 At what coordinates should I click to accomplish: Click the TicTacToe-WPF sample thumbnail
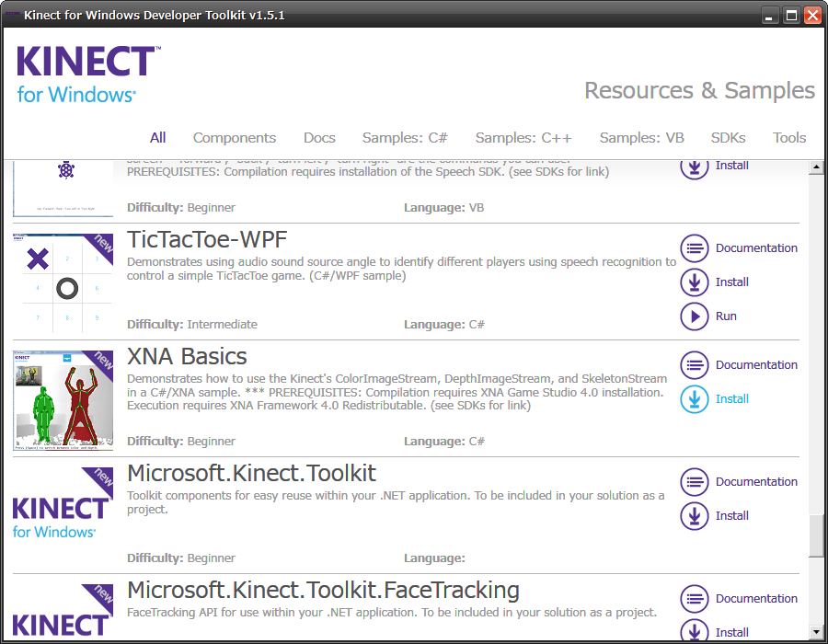63,283
